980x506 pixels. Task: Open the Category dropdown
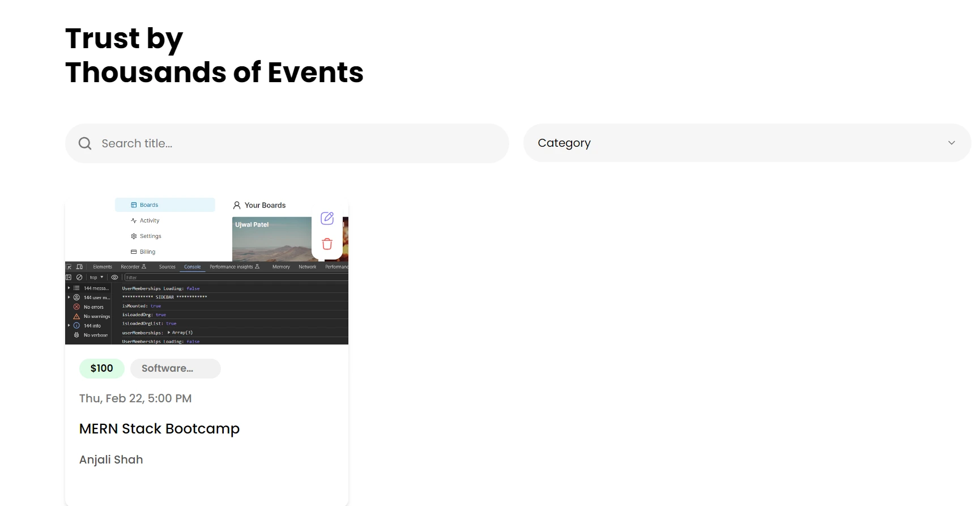(x=747, y=143)
